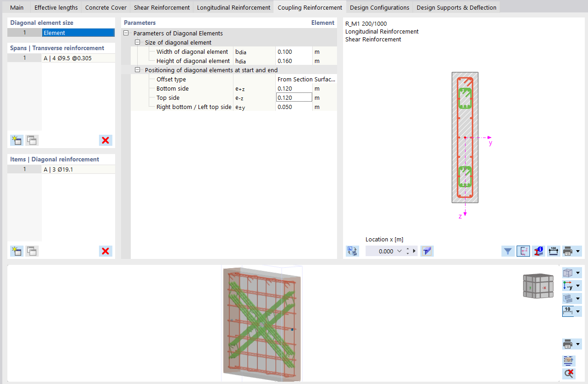The image size is (588, 384).
Task: Click the add new span icon
Action: tap(16, 140)
